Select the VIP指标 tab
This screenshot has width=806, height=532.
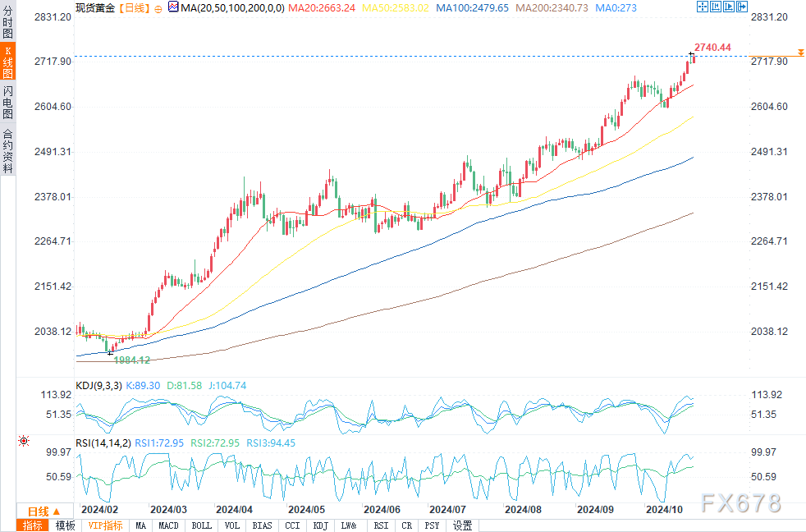[105, 525]
